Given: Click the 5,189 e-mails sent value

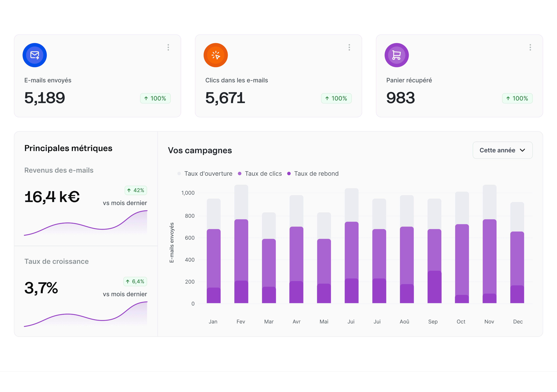Looking at the screenshot, I should [45, 98].
